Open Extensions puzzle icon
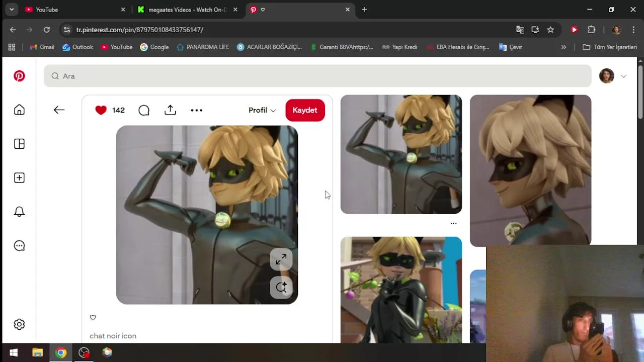The width and height of the screenshot is (644, 362). (592, 30)
